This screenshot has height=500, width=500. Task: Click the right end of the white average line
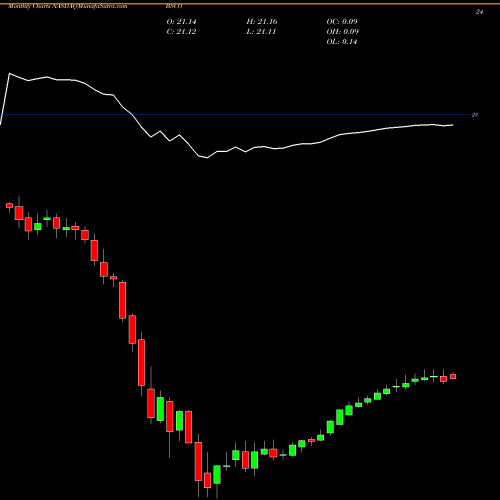[x=453, y=125]
